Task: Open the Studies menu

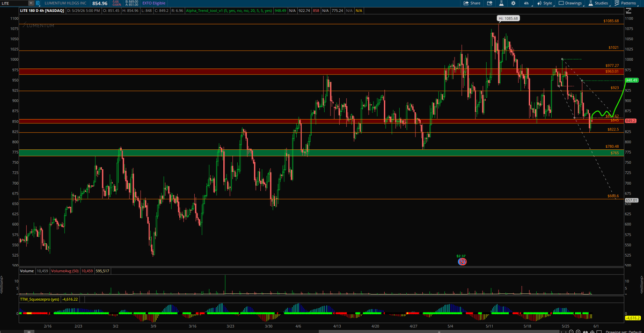Action: click(598, 3)
